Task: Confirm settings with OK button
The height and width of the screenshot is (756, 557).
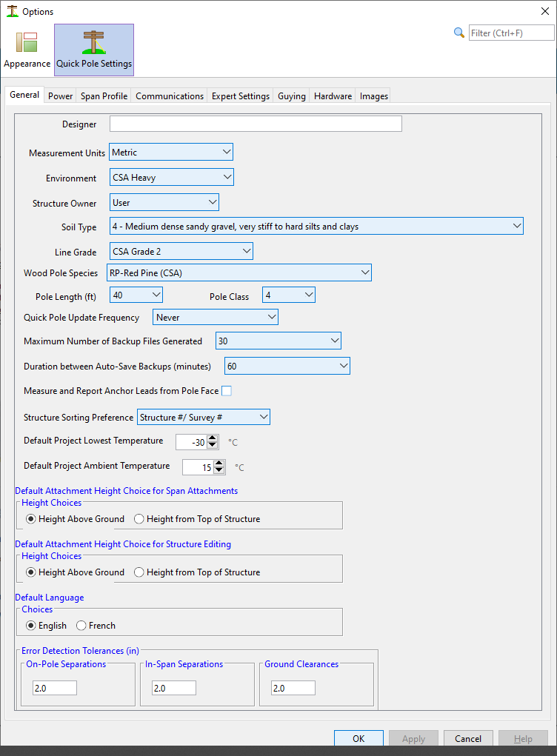Action: 358,738
